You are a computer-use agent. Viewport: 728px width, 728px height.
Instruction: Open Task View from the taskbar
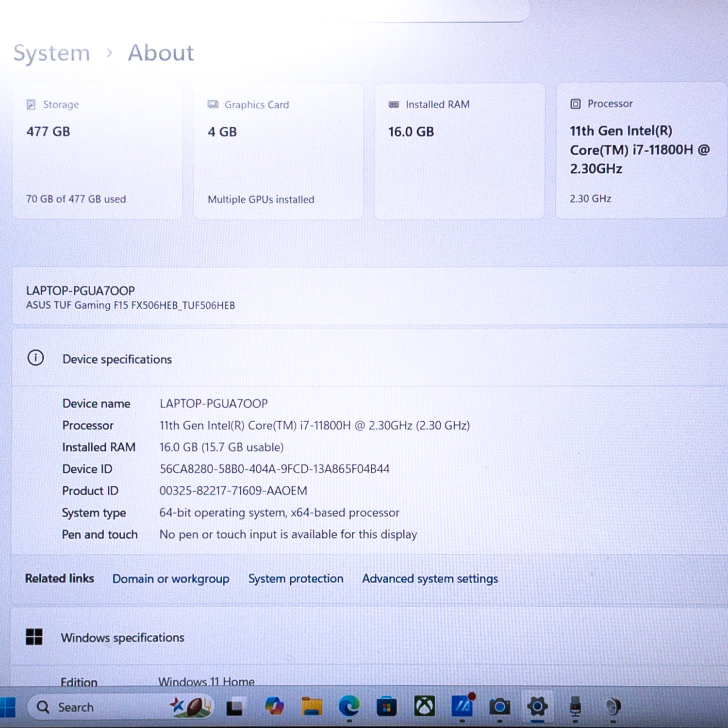click(x=235, y=707)
